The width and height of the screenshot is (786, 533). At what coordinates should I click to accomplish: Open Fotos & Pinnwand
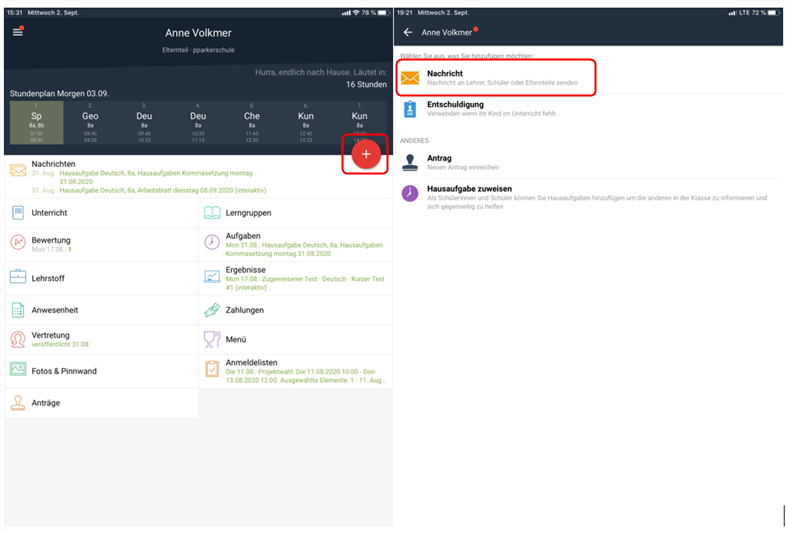pos(101,371)
